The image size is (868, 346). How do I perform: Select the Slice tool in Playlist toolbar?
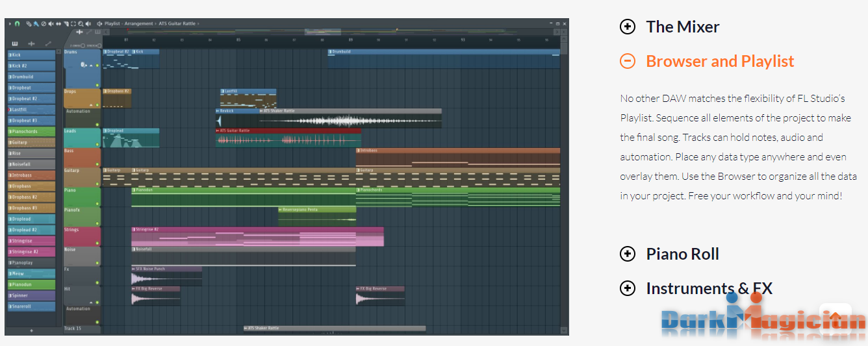[66, 23]
